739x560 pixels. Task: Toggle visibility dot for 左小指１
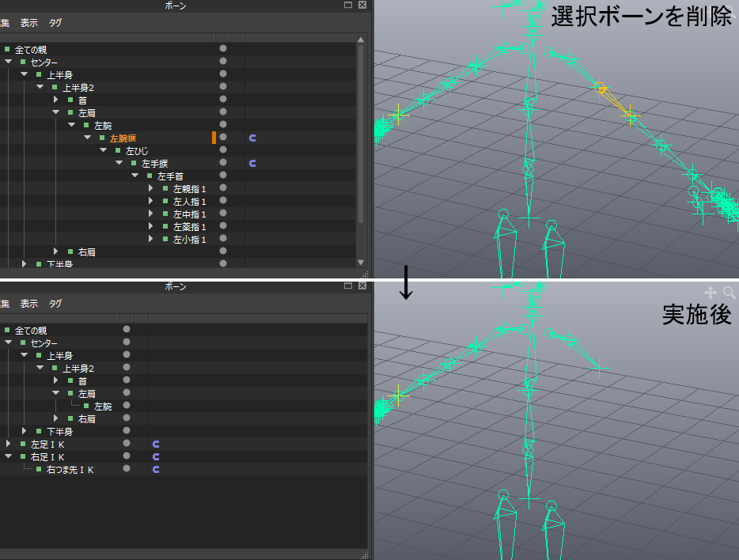coord(223,238)
